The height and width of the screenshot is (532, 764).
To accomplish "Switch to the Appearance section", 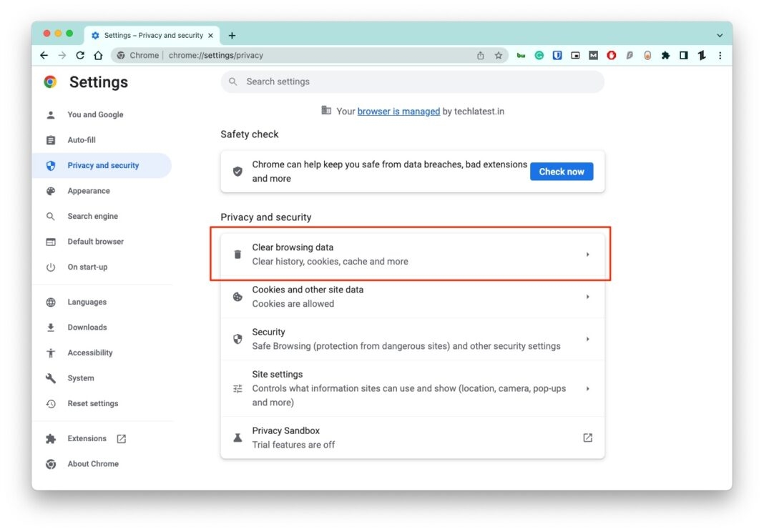I will pos(89,190).
